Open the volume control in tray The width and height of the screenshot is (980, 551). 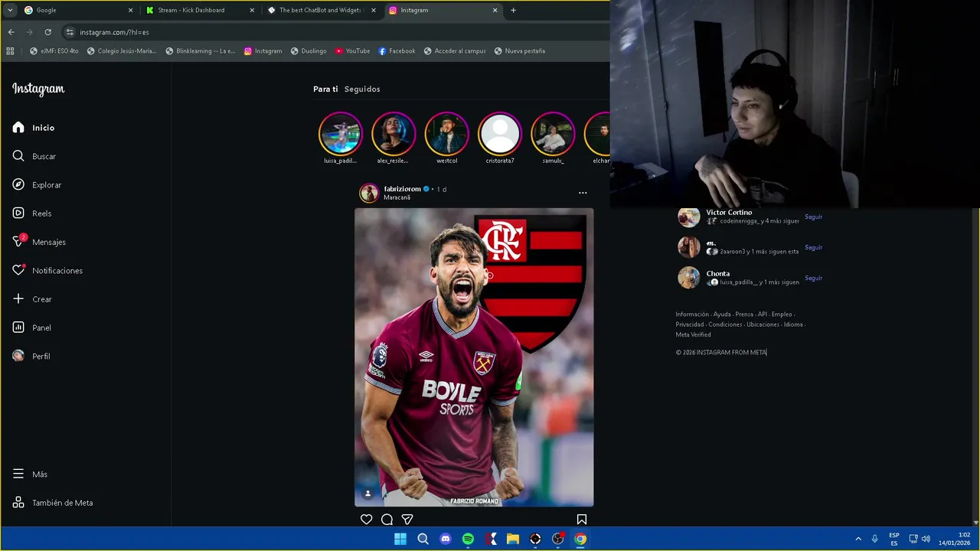(x=926, y=540)
